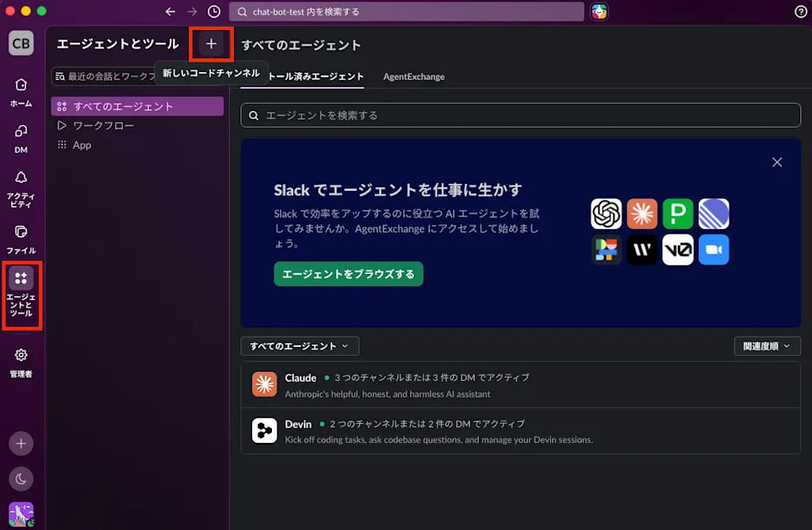The height and width of the screenshot is (530, 812).
Task: Click the chat-bot-test search bar at top
Action: (x=407, y=11)
